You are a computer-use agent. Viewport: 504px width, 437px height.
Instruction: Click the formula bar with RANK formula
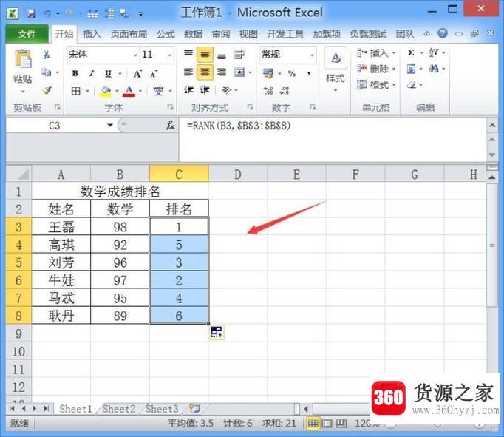(x=333, y=139)
